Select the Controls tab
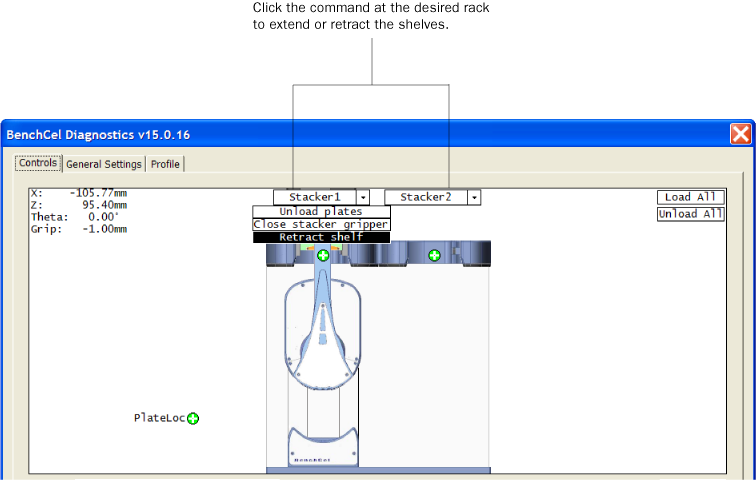The height and width of the screenshot is (480, 756). [38, 164]
